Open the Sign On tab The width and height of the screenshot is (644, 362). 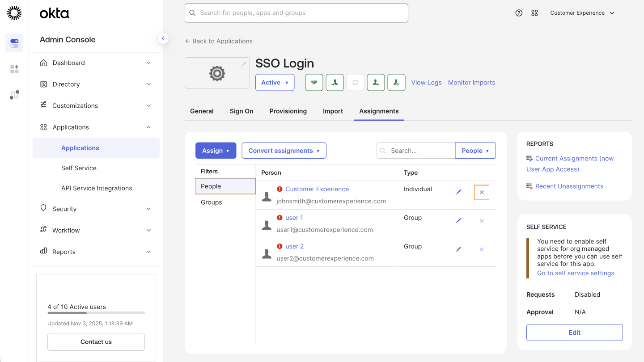tap(241, 111)
